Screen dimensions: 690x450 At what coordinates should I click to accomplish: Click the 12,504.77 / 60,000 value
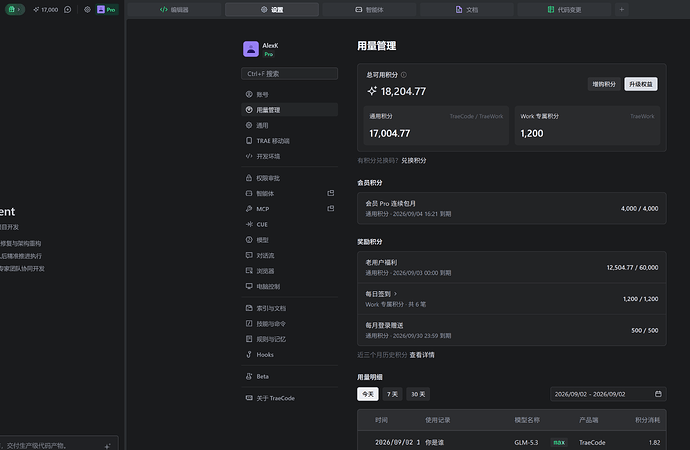(x=632, y=267)
